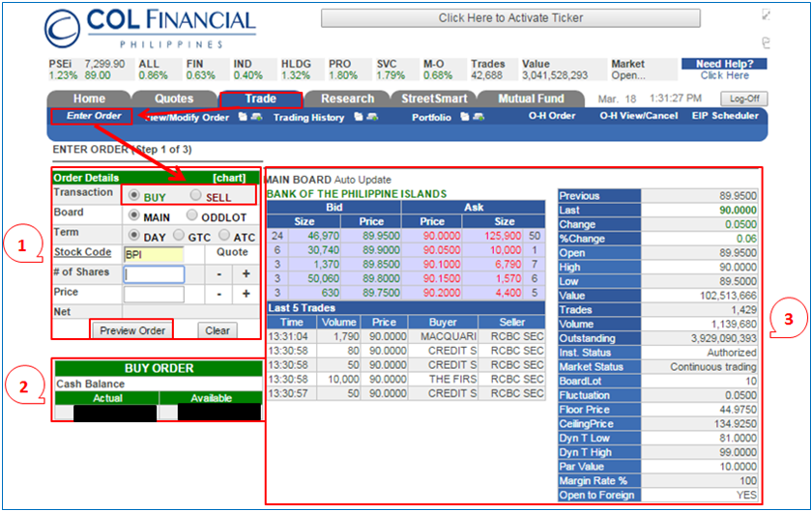Click BANK OF THE PHILIPPINE ISLANDS heading

click(357, 194)
